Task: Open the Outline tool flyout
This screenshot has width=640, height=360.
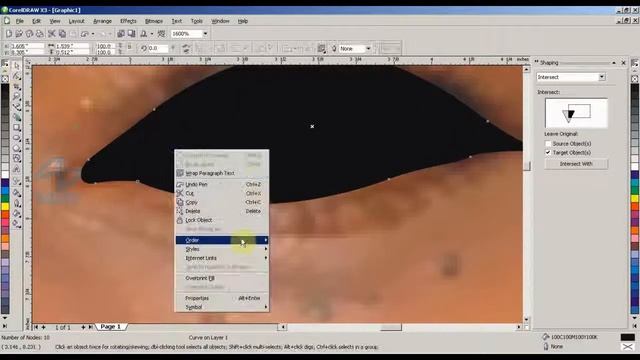Action: (x=17, y=203)
